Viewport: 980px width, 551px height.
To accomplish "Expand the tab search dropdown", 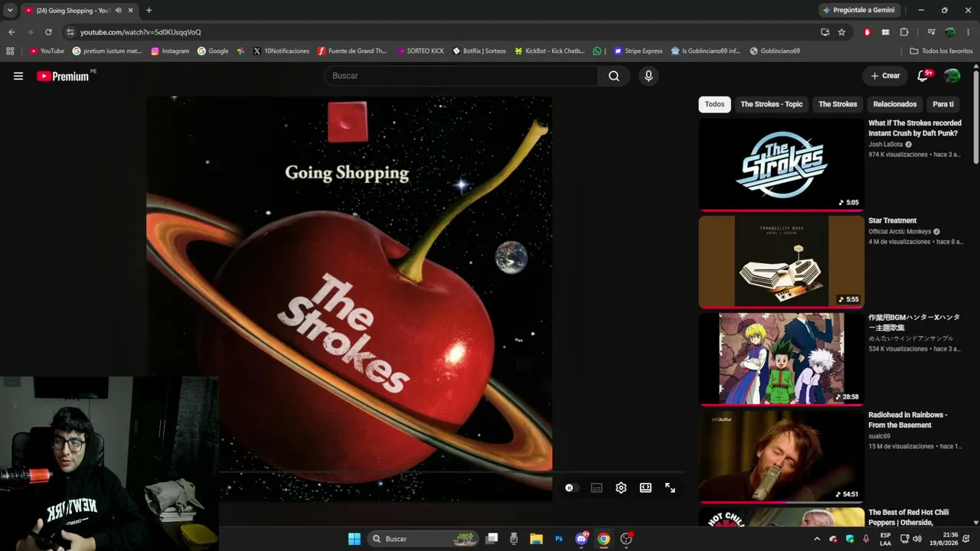I will (10, 11).
